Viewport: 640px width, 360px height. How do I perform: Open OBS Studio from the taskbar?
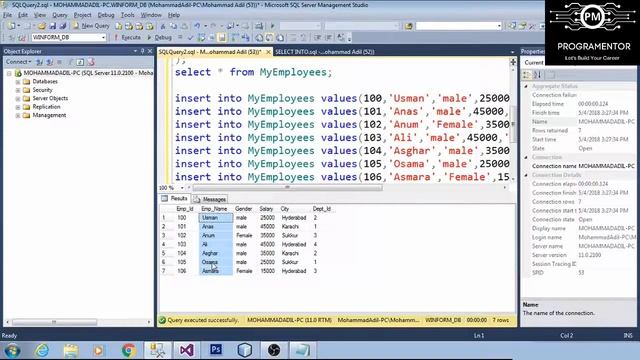(274, 351)
